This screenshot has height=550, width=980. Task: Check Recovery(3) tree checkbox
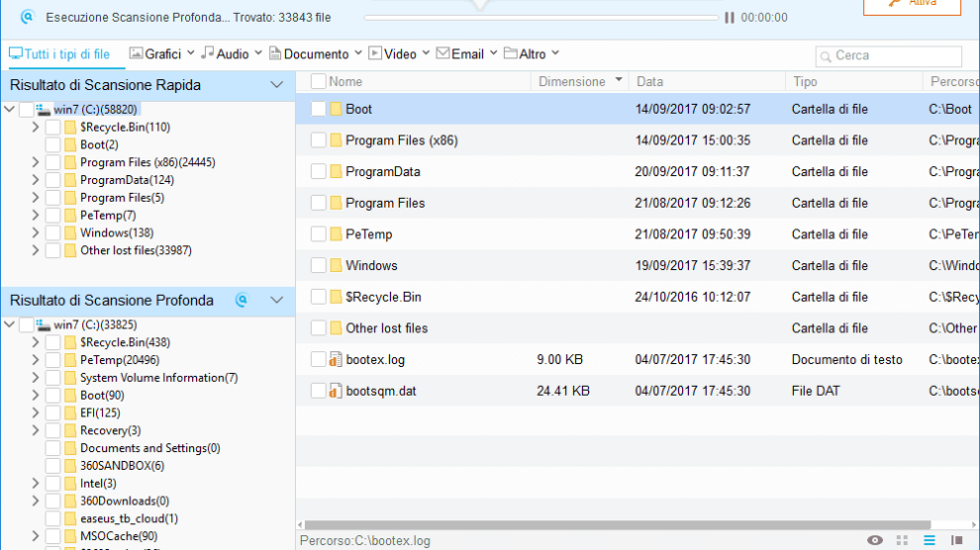click(x=53, y=430)
